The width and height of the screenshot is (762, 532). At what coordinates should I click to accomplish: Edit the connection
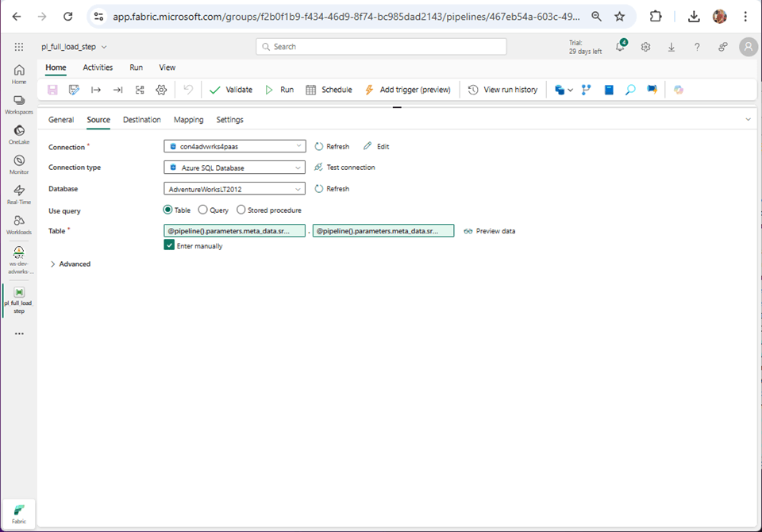[x=376, y=146]
